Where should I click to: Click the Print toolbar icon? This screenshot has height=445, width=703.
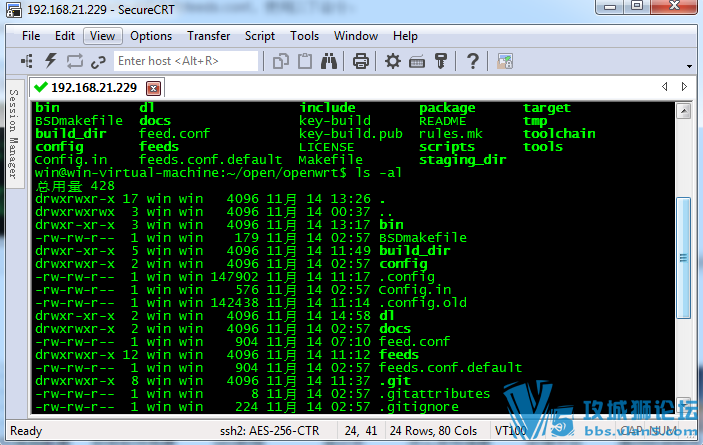(x=360, y=61)
